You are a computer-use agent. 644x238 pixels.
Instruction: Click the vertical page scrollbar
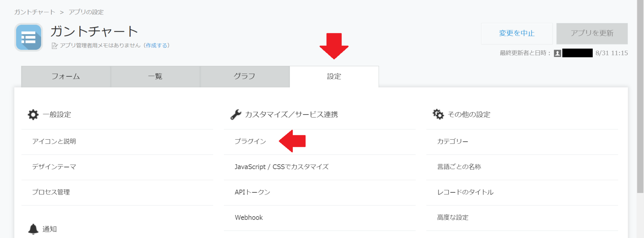point(640,94)
